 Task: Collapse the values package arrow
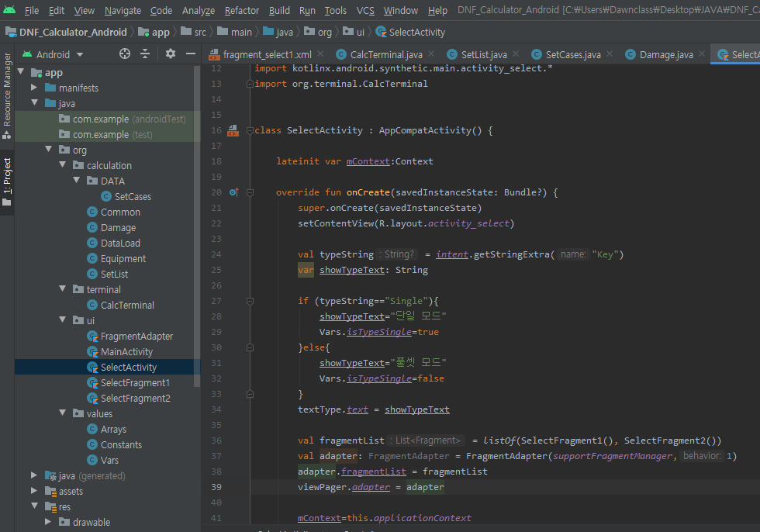(63, 413)
